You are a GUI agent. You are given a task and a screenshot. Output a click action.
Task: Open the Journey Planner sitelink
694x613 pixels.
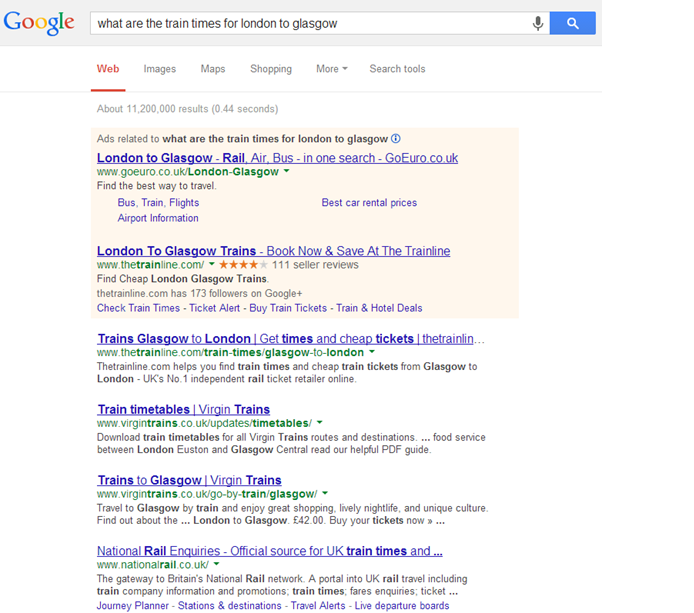click(x=133, y=605)
